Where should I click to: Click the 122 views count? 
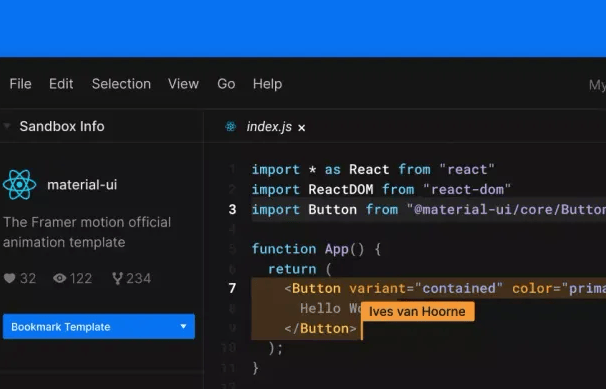pyautogui.click(x=81, y=279)
